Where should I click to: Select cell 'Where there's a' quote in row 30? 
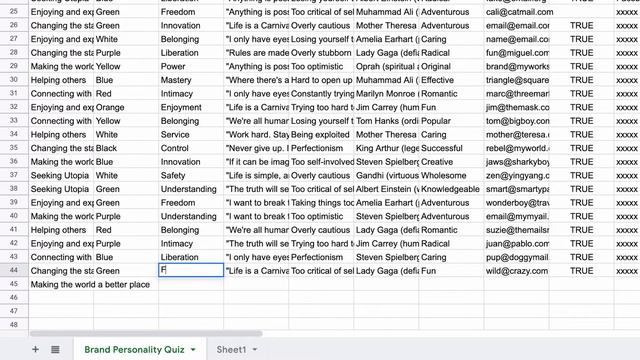256,80
